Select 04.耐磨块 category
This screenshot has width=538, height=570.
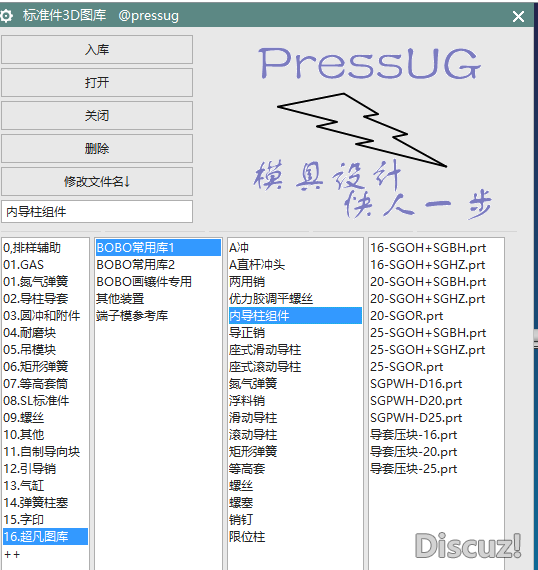point(45,333)
